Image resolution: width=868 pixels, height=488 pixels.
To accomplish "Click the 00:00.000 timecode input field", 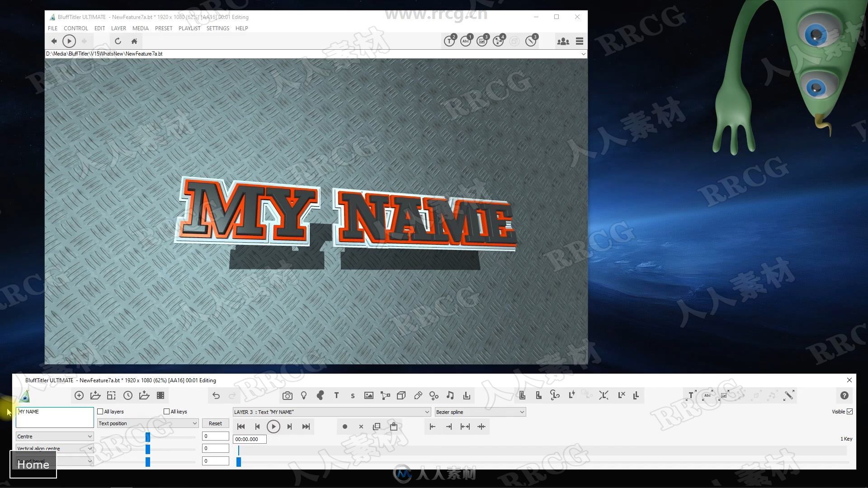I will (249, 439).
